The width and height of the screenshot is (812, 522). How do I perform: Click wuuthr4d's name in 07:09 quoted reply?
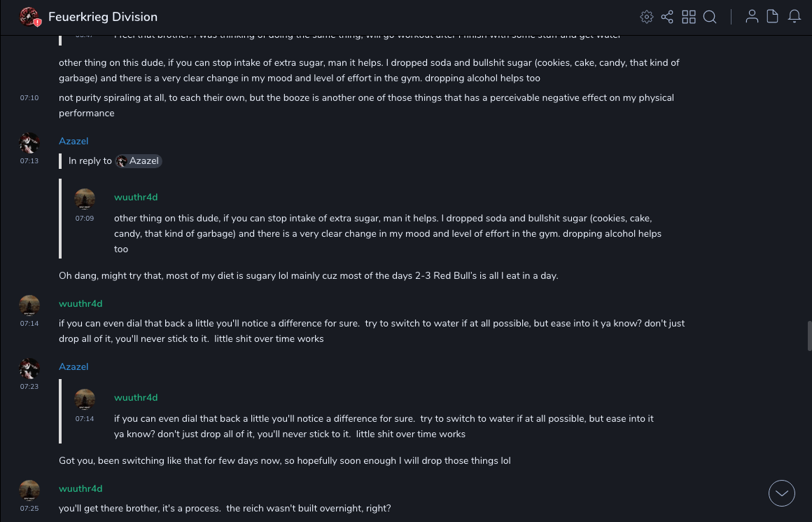pos(136,198)
